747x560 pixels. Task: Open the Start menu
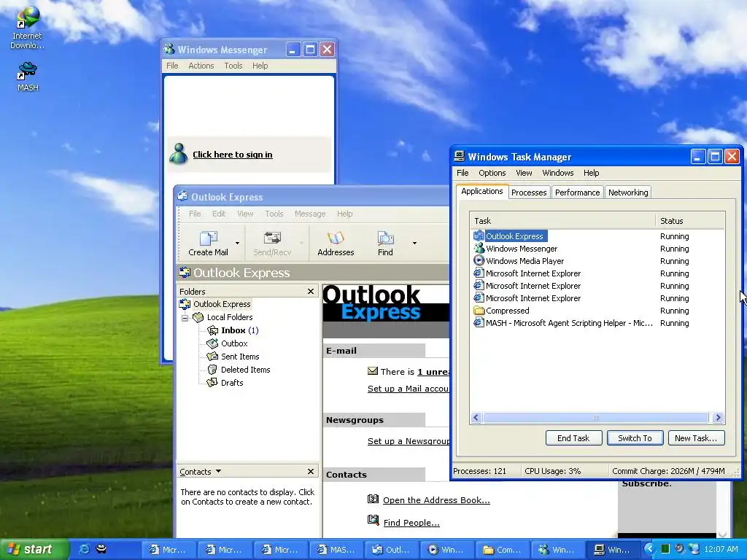(x=34, y=550)
